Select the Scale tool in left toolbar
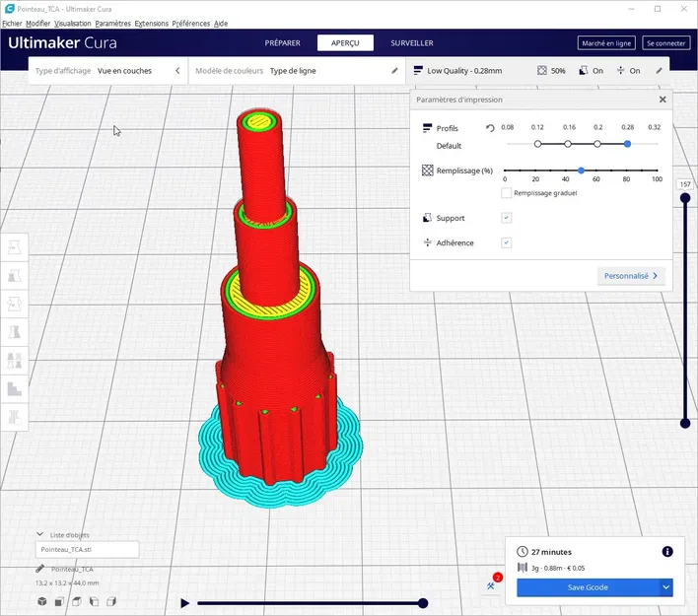 14,276
